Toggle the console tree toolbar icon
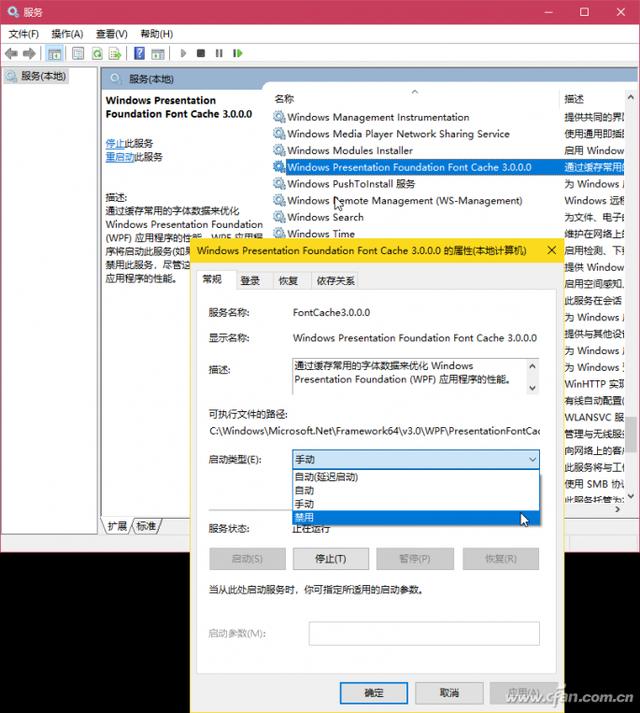 tap(55, 54)
